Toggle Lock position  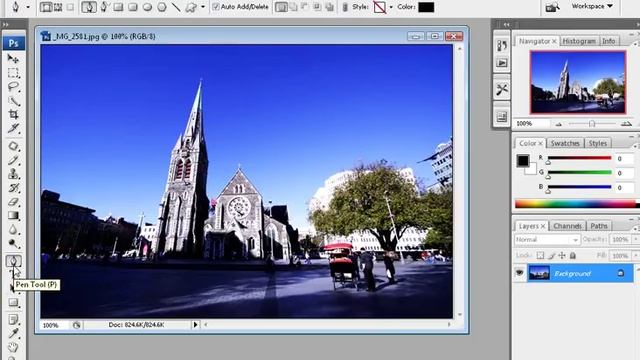click(x=562, y=256)
